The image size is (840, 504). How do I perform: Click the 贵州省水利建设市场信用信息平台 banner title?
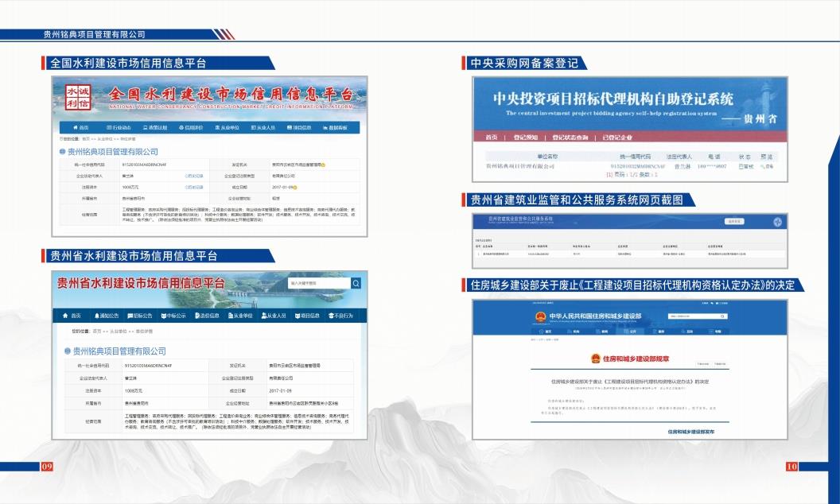[x=141, y=283]
